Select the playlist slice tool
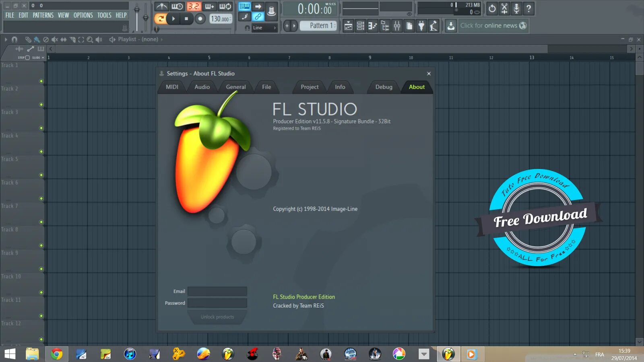Viewport: 644px width, 362px height. point(72,39)
